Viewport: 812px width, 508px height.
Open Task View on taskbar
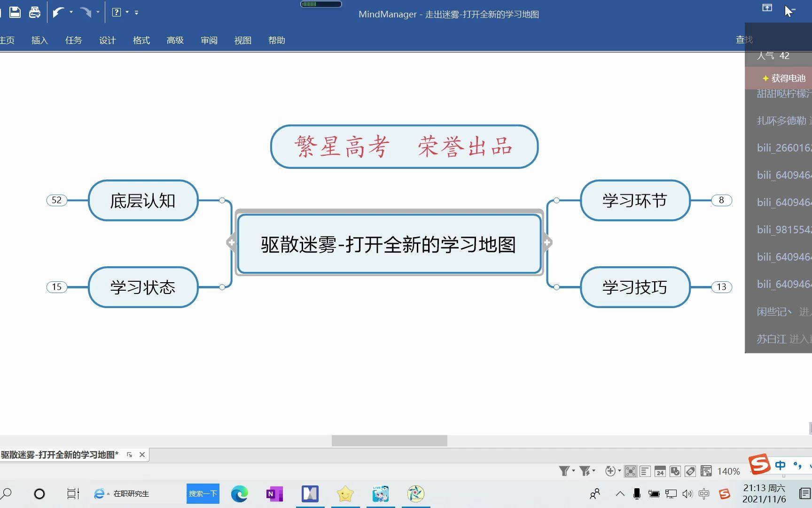click(x=73, y=494)
